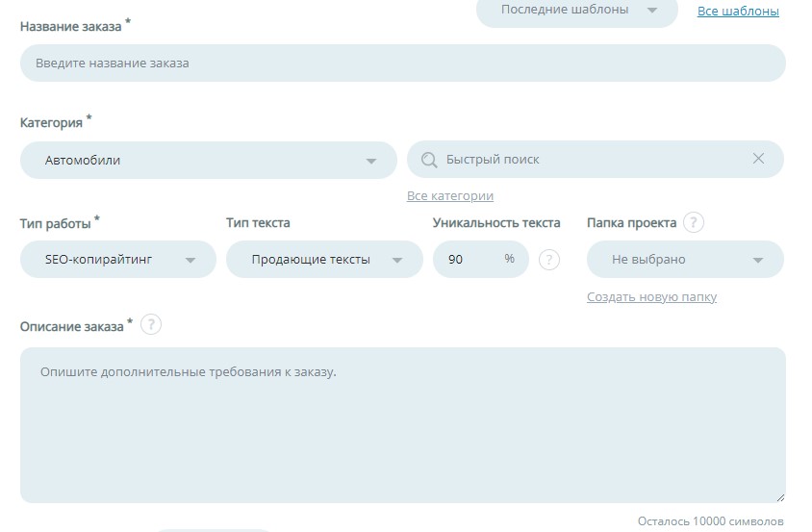Open the Последние шаблоны dropdown
The image size is (812, 532).
click(577, 11)
